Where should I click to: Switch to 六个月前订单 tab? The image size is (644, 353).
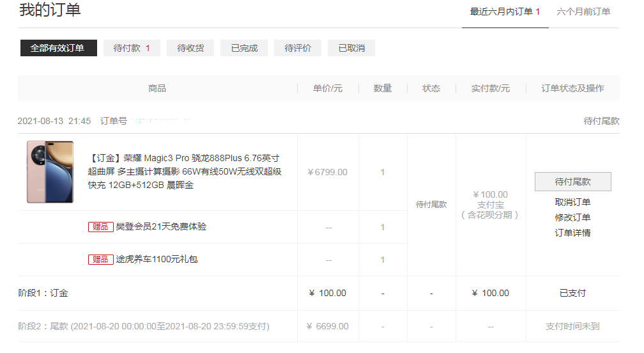coord(583,12)
